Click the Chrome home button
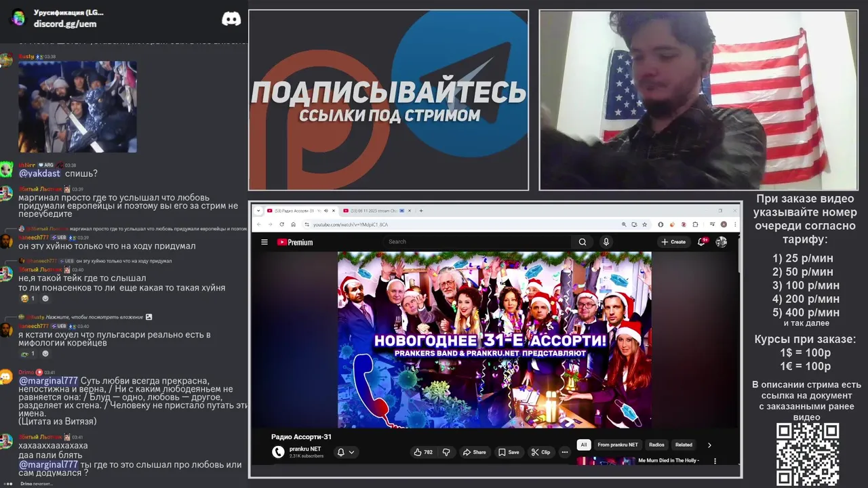 [x=293, y=224]
